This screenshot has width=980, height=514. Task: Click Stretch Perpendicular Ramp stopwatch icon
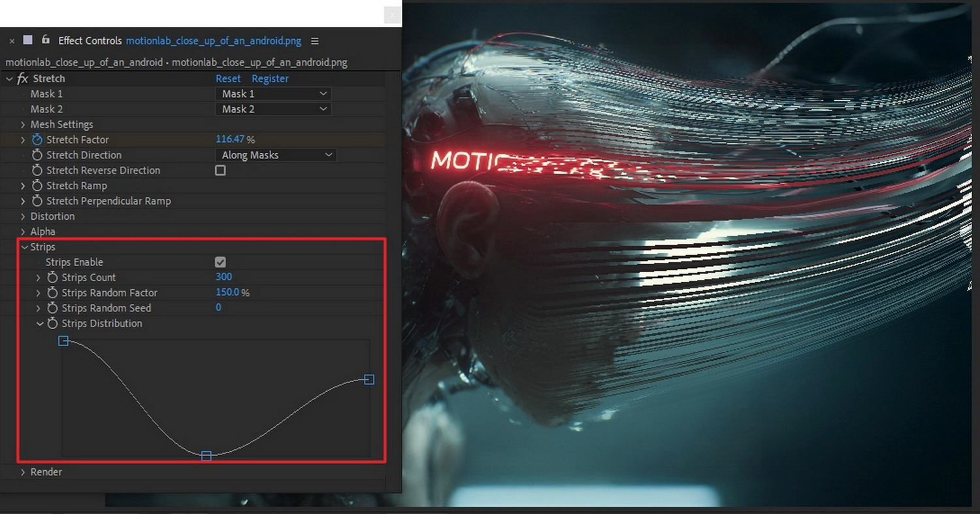37,201
